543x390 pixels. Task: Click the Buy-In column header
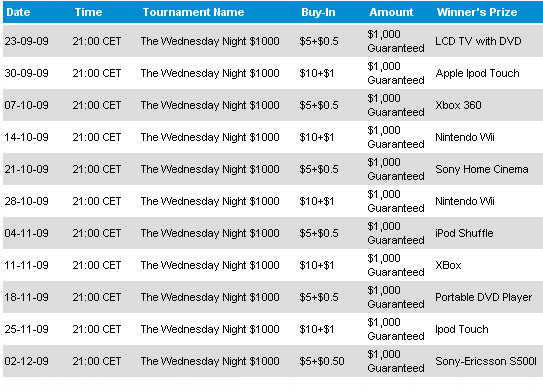(318, 12)
